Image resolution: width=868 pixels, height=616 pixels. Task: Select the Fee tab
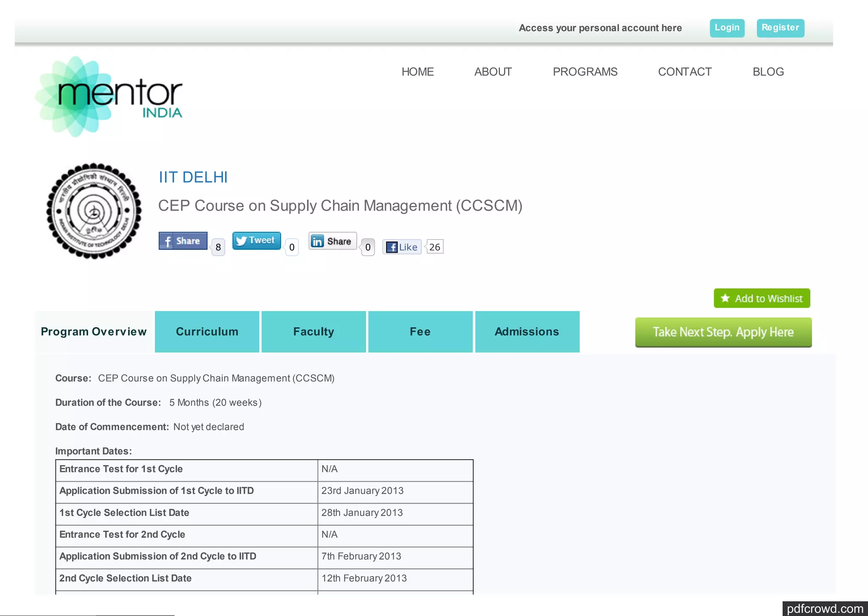(x=420, y=332)
